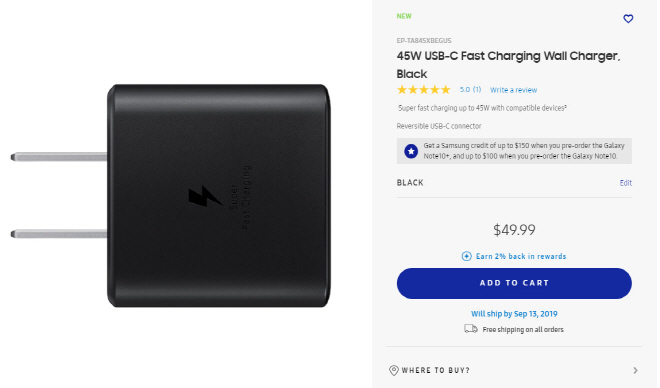Click the five-star rating stars
Image resolution: width=660 pixels, height=388 pixels.
coord(424,90)
